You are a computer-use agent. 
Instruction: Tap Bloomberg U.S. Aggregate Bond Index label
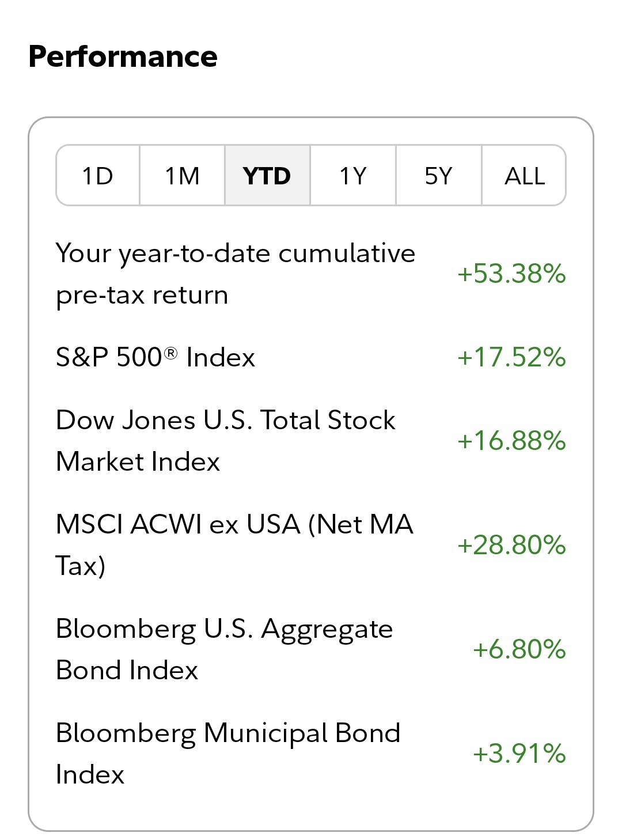(x=224, y=649)
